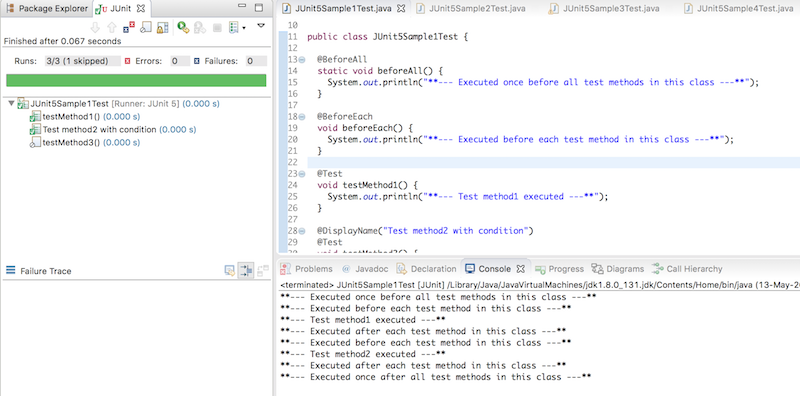The height and width of the screenshot is (396, 800).
Task: Click the 'Finished after 0.067 seconds' status
Action: (62, 41)
